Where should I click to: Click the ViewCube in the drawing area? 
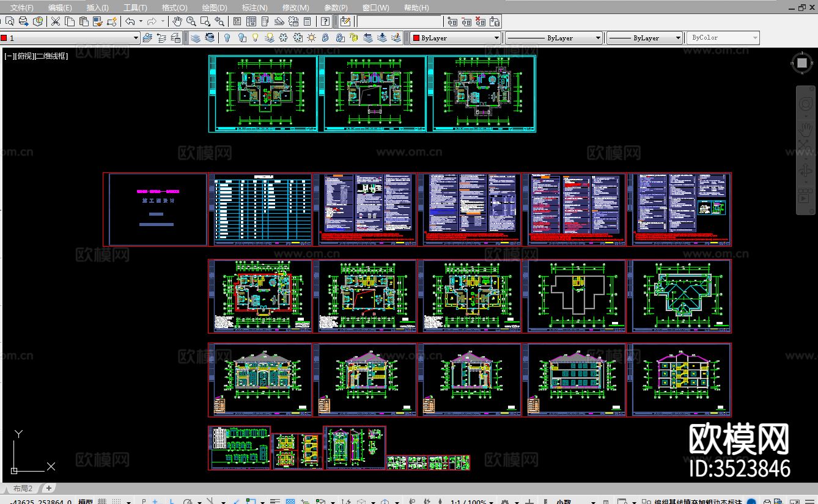point(802,63)
